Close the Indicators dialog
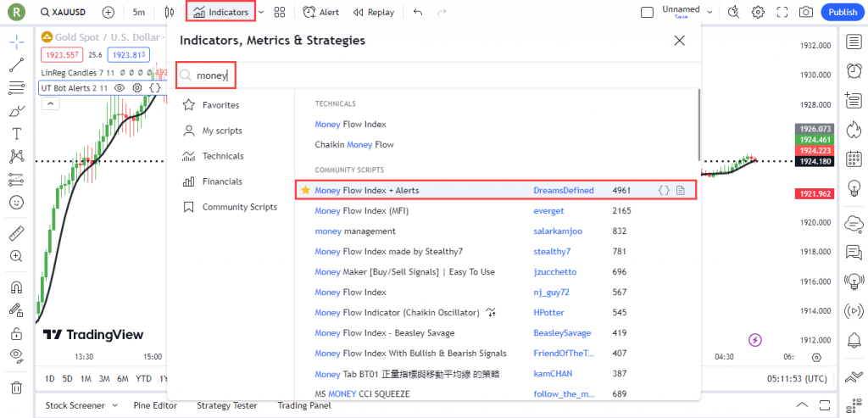The image size is (868, 418). (679, 41)
